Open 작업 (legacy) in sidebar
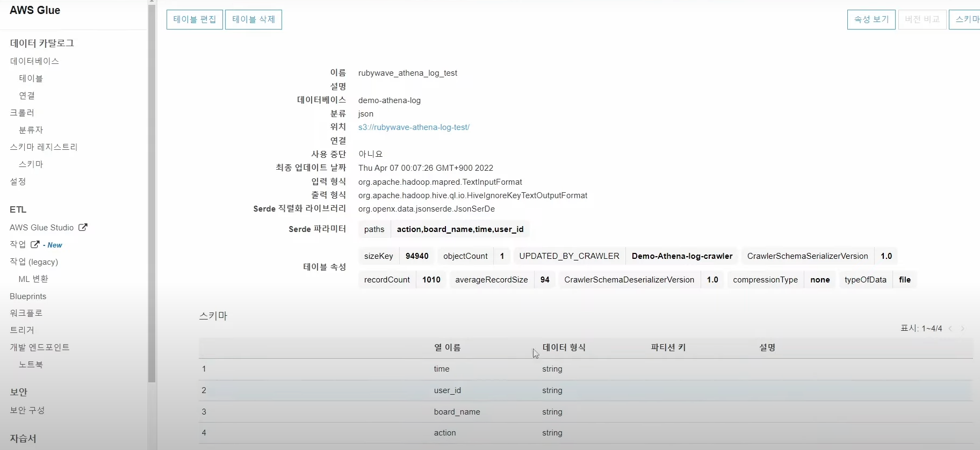Screen dimensions: 980x450 (x=34, y=262)
